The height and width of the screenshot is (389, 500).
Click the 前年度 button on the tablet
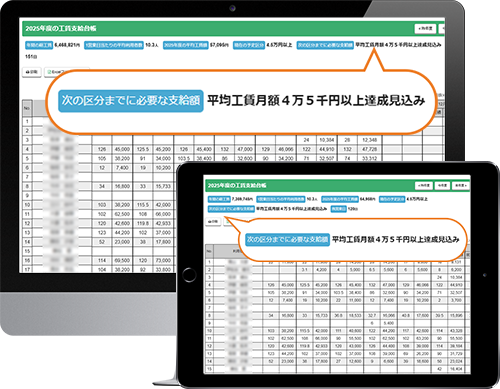[424, 185]
